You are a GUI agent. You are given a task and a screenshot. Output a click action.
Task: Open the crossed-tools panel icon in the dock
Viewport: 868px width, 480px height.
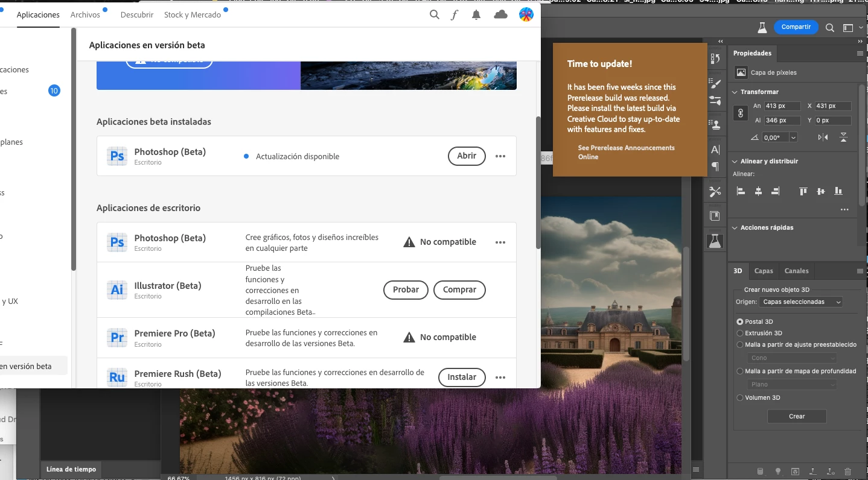point(715,192)
